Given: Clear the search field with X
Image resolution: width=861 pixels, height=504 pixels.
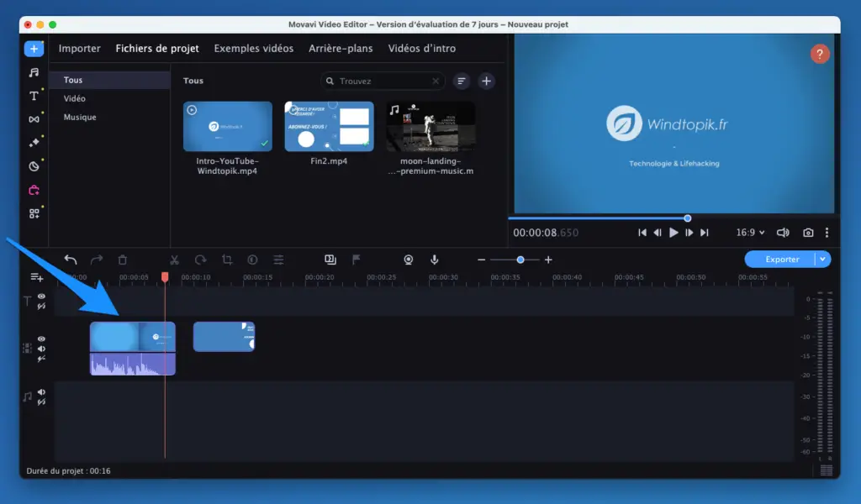Looking at the screenshot, I should (x=436, y=81).
